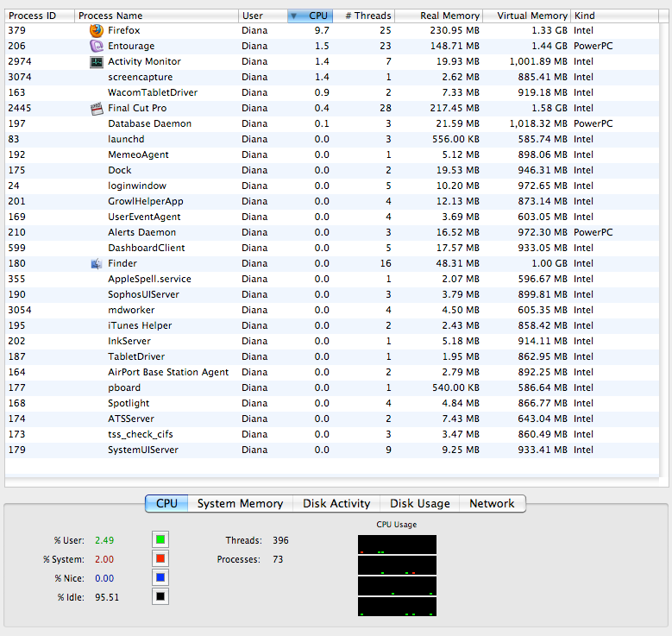Click the Final Cut Pro clapperboard icon

(x=97, y=109)
